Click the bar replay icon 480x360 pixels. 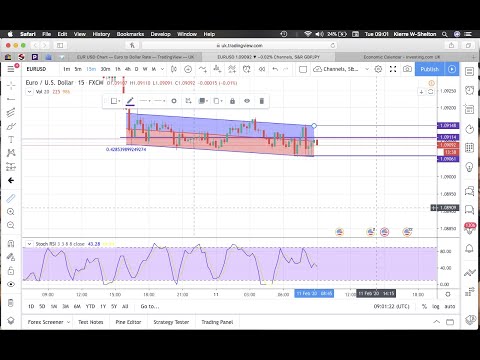pos(262,69)
